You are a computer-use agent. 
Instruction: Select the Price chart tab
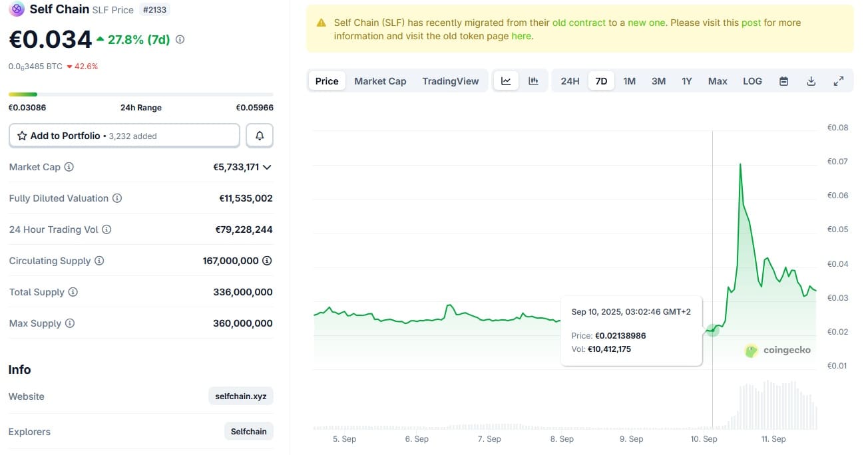pos(327,81)
